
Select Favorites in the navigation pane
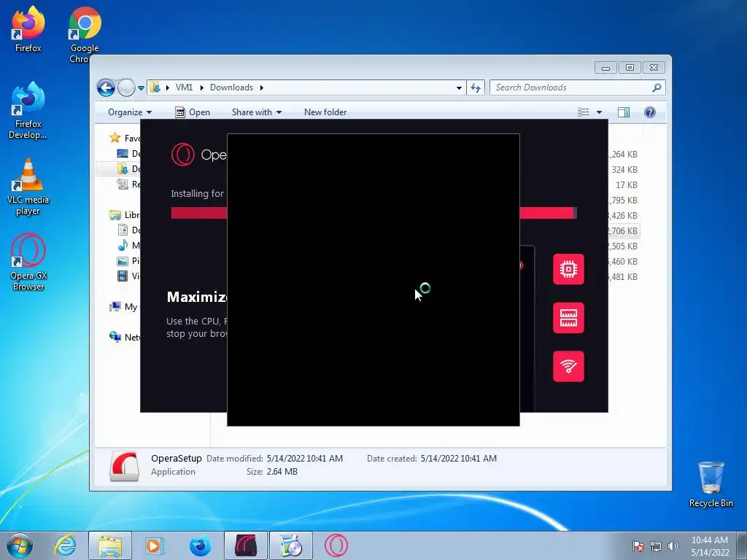point(124,138)
